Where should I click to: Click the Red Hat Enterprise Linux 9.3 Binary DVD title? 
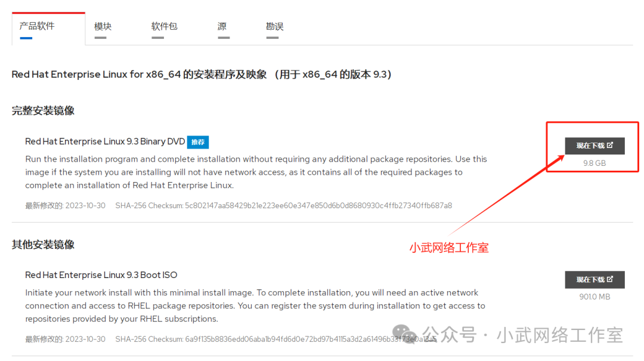(105, 141)
